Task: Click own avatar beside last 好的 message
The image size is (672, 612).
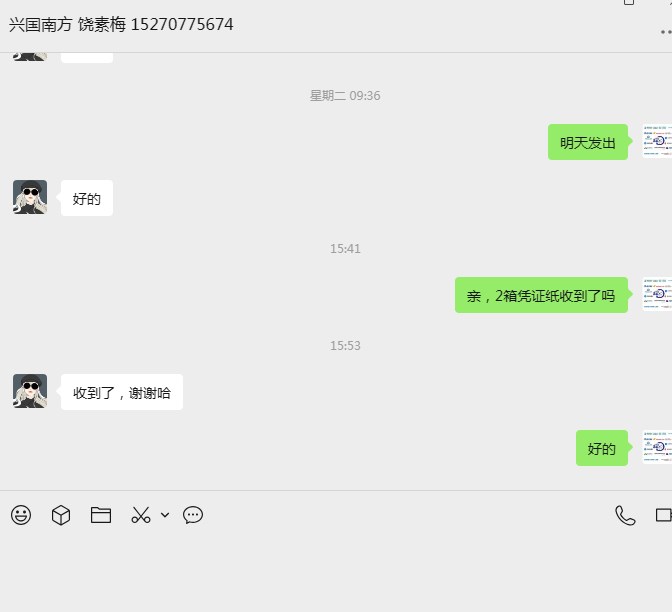Action: 657,447
